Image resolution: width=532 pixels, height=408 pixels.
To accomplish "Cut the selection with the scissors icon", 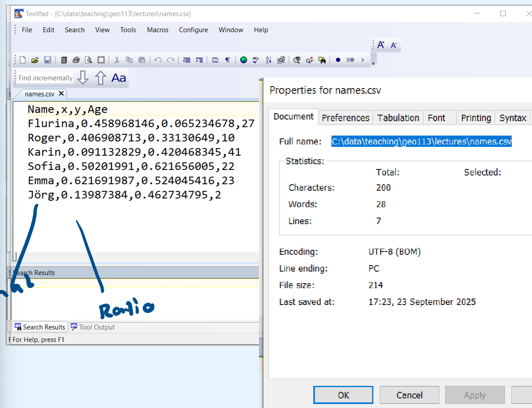I will 117,60.
